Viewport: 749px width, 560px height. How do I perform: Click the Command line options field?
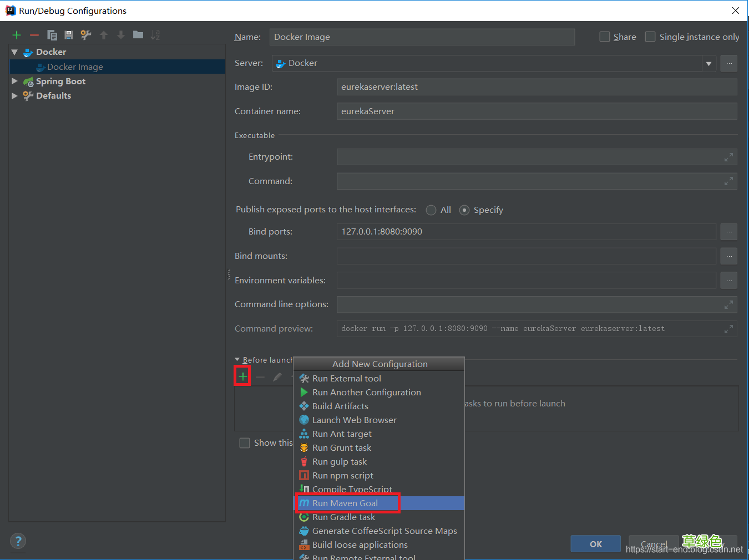point(537,304)
